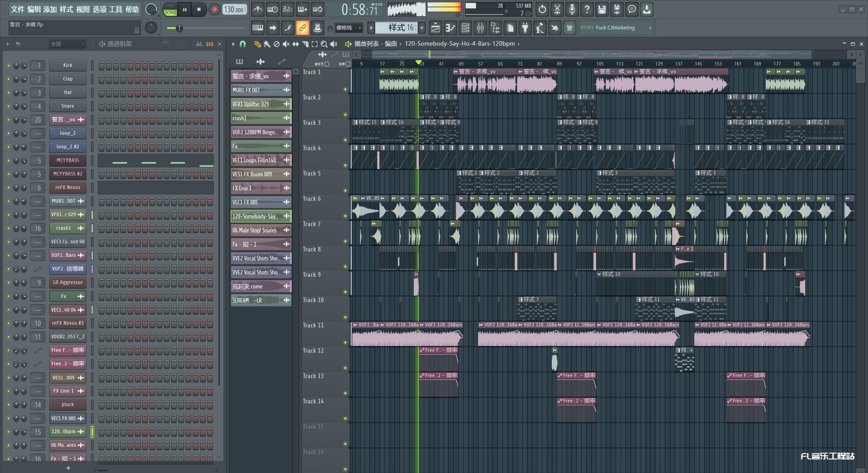
Task: Save project with floppy disk icon
Action: coord(602,9)
